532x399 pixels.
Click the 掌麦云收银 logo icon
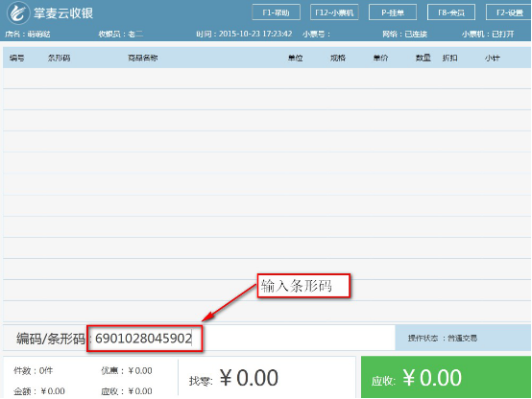pos(18,12)
